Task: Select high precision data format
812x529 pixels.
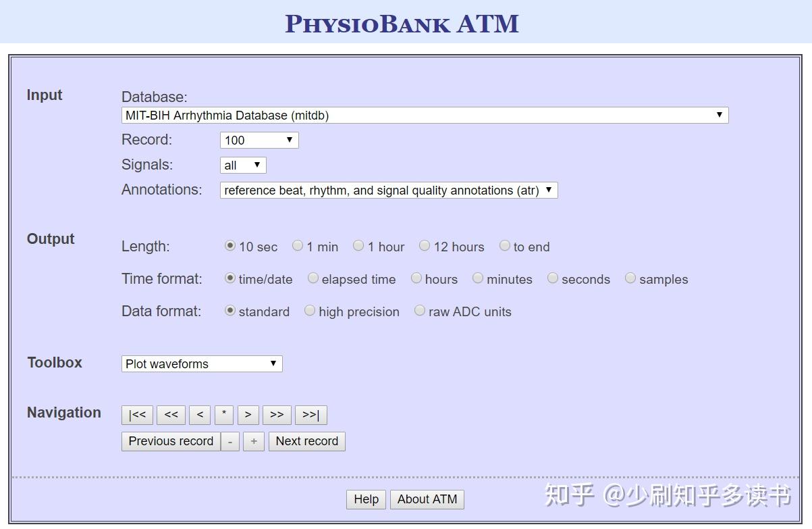Action: (310, 311)
